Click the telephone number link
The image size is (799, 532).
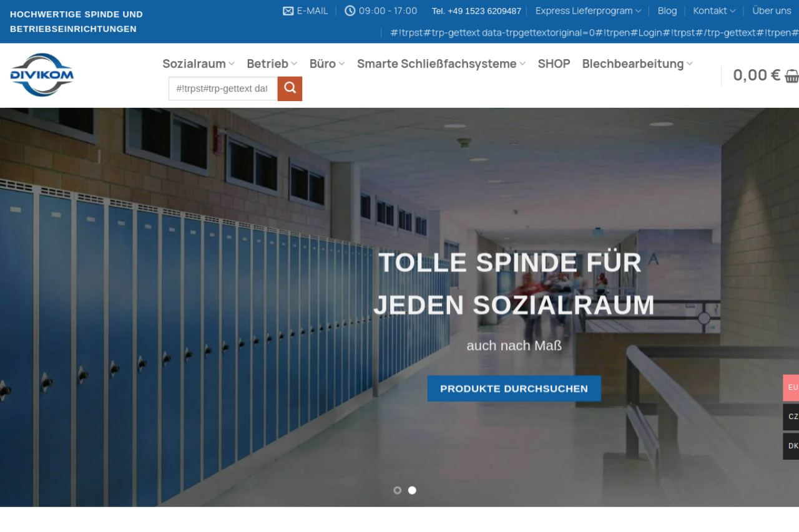click(x=476, y=11)
